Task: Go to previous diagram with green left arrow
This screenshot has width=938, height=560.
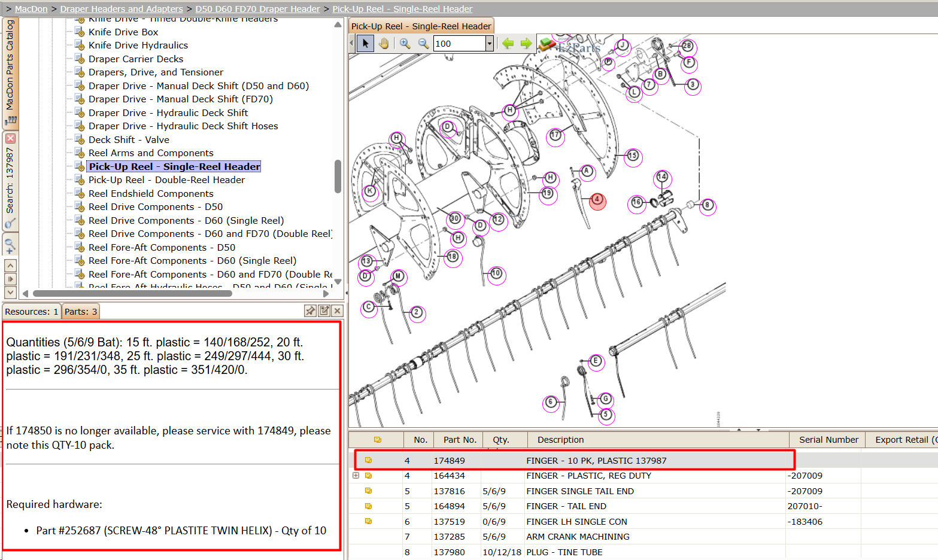Action: coord(508,44)
